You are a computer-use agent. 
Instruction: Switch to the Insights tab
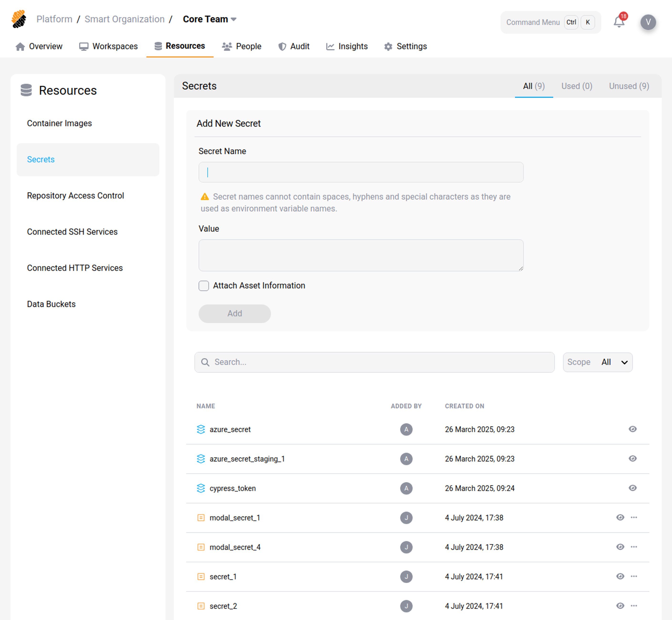coord(347,46)
